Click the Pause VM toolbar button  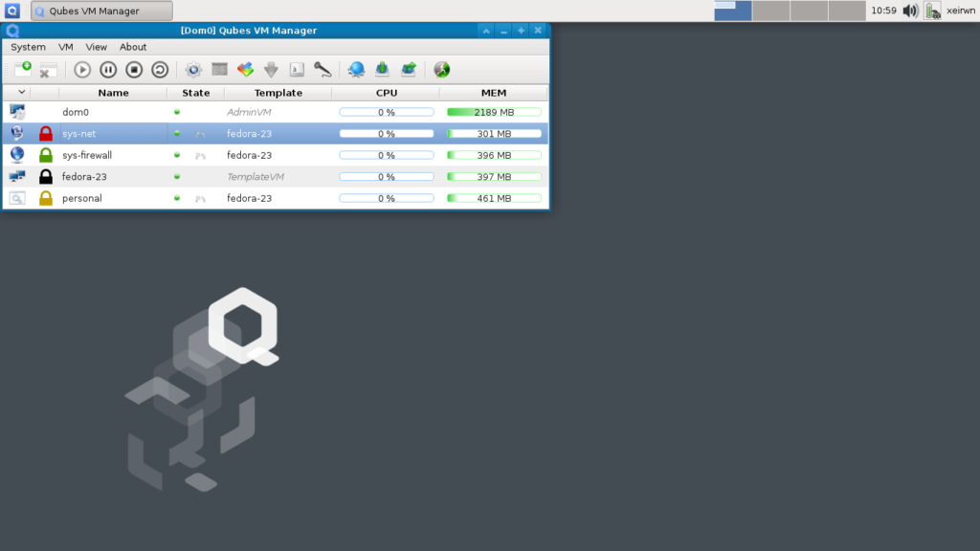coord(108,69)
